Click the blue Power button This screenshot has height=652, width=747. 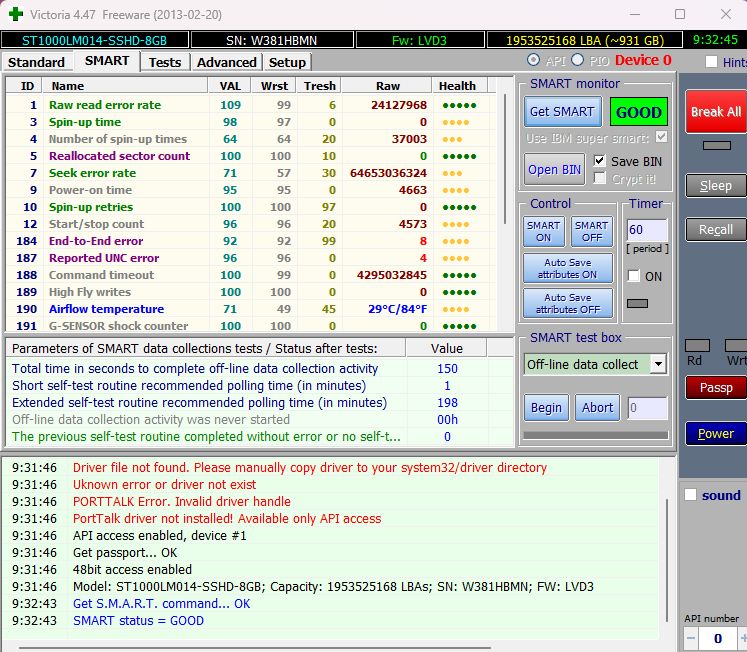(x=716, y=433)
